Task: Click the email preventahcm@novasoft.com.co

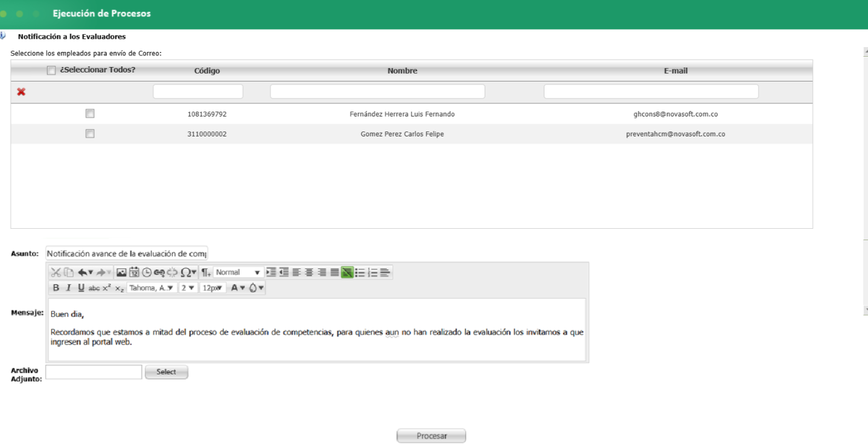Action: coord(675,134)
